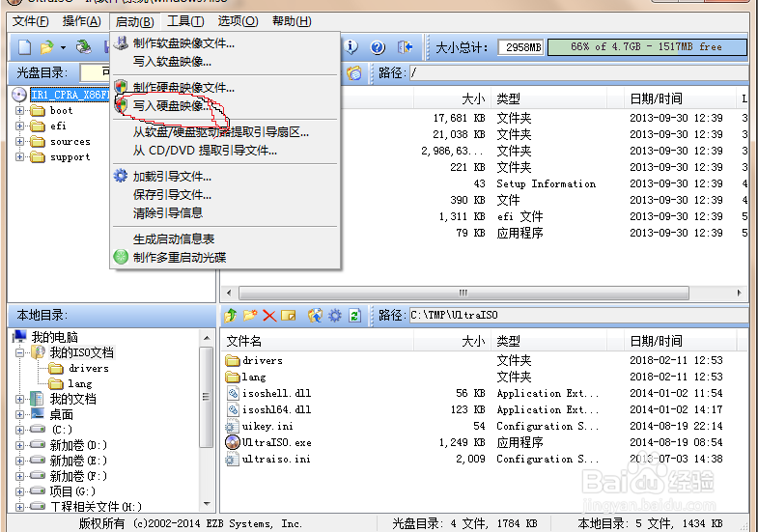Click the blue info toolbar icon

[x=351, y=47]
